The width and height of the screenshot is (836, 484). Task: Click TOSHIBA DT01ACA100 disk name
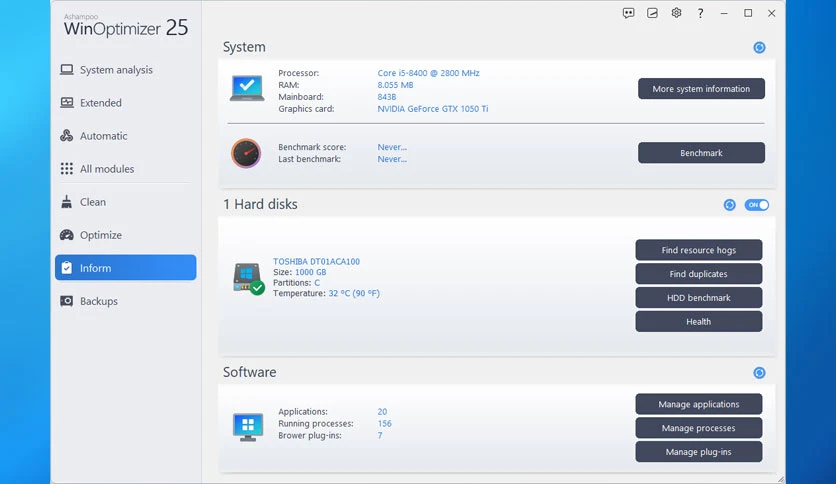click(316, 261)
